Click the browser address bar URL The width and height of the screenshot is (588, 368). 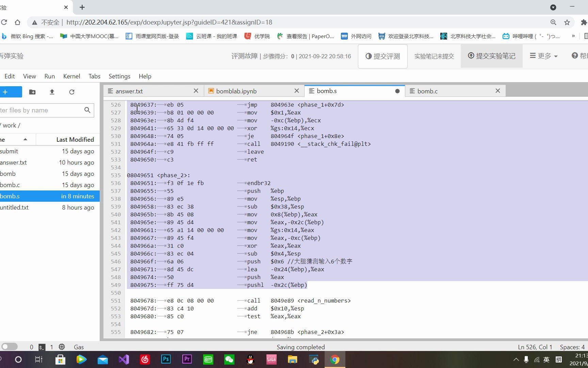click(x=169, y=22)
